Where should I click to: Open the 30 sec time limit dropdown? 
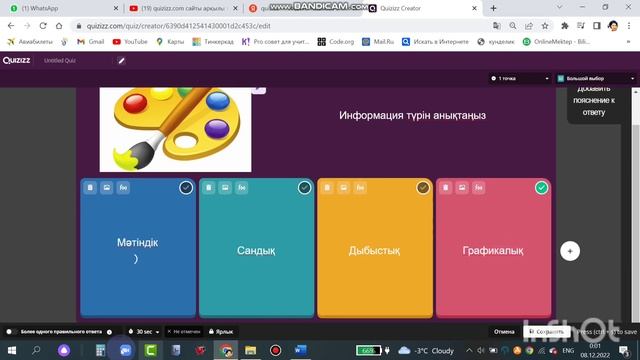(144, 331)
